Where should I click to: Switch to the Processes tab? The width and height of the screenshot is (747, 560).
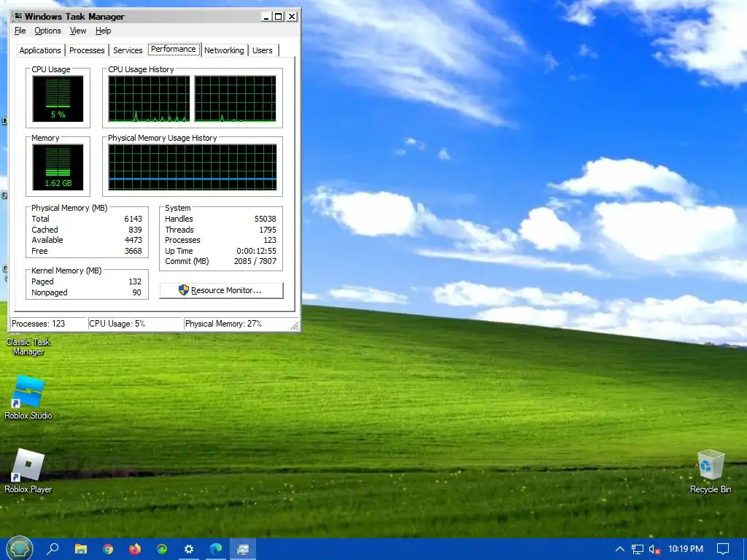(x=87, y=50)
